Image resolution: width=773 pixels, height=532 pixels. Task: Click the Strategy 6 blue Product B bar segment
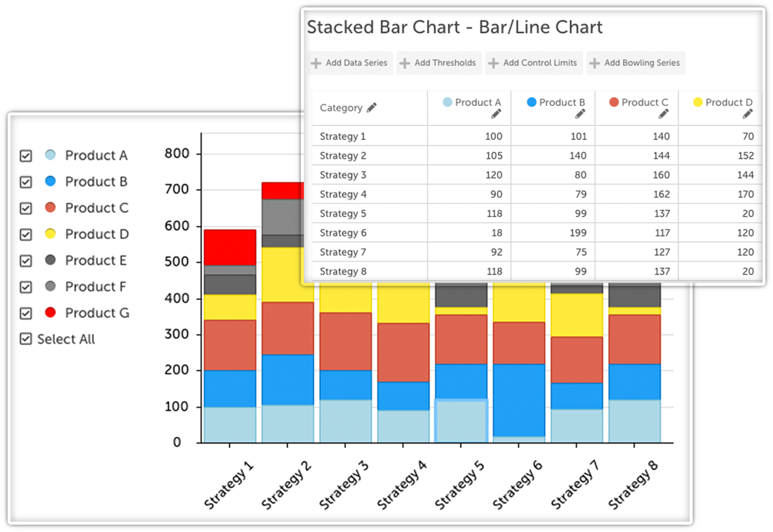pyautogui.click(x=518, y=399)
